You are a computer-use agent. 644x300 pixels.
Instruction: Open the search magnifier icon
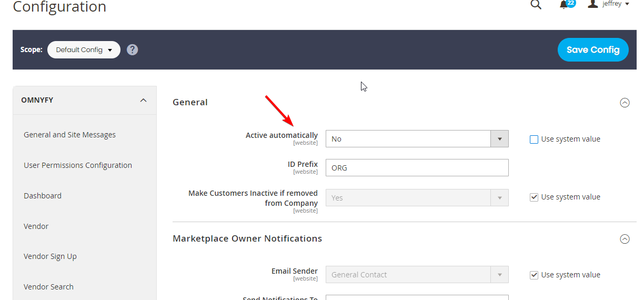coord(536,5)
